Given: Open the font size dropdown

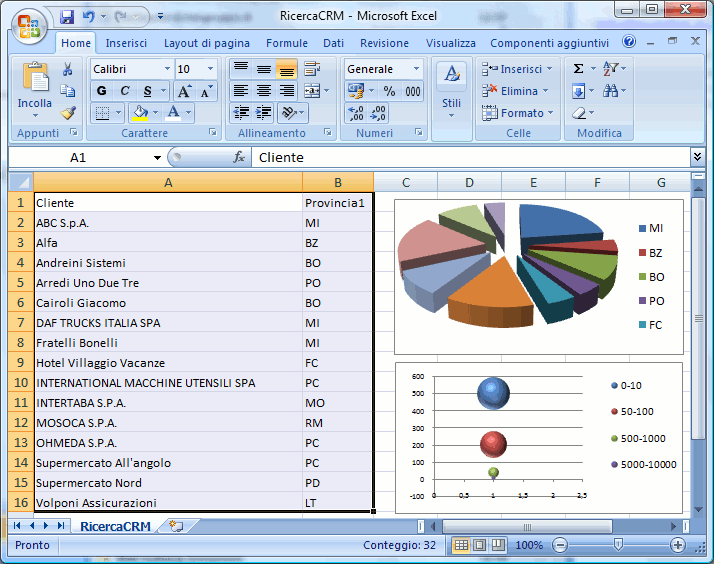Looking at the screenshot, I should click(210, 69).
